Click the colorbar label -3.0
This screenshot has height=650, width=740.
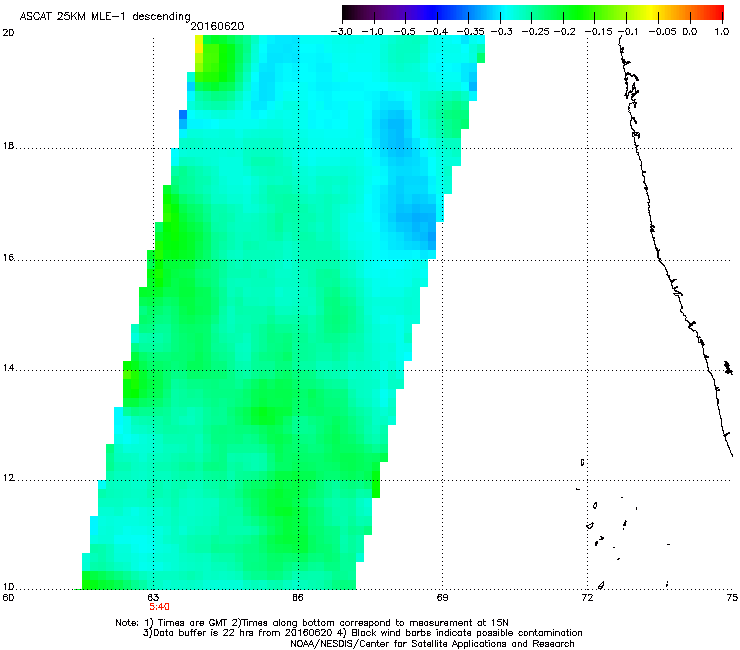tap(341, 32)
